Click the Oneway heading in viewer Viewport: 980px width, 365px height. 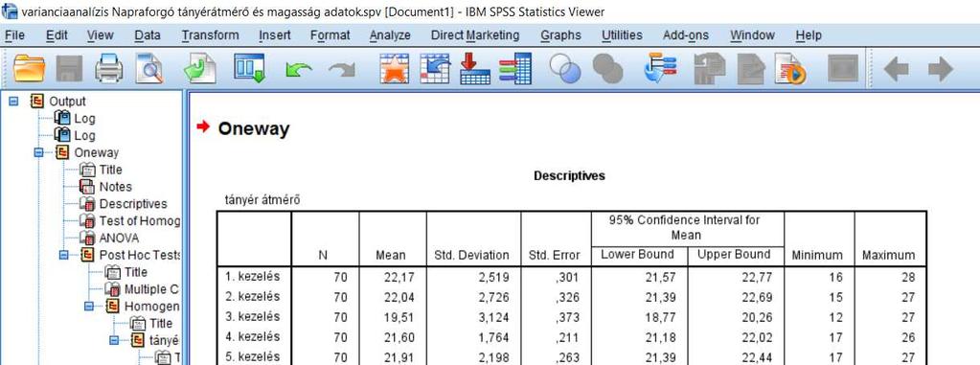coord(254,129)
